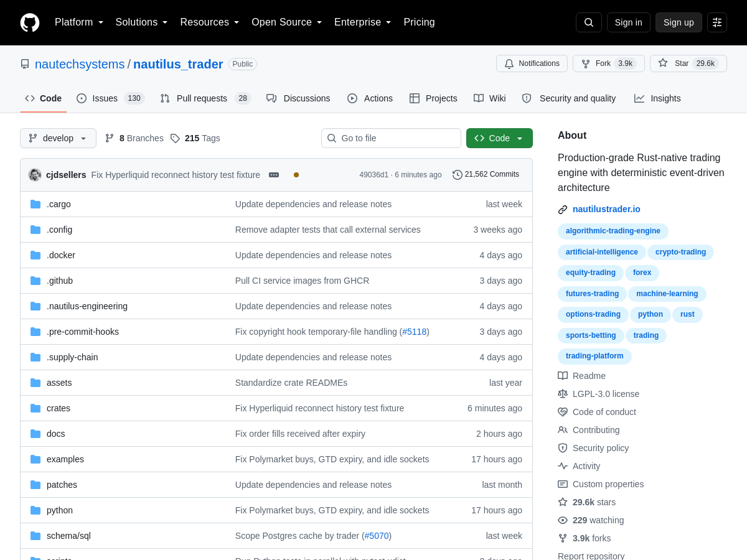Expand the Platform menu
This screenshot has height=560, width=747.
pyautogui.click(x=79, y=22)
